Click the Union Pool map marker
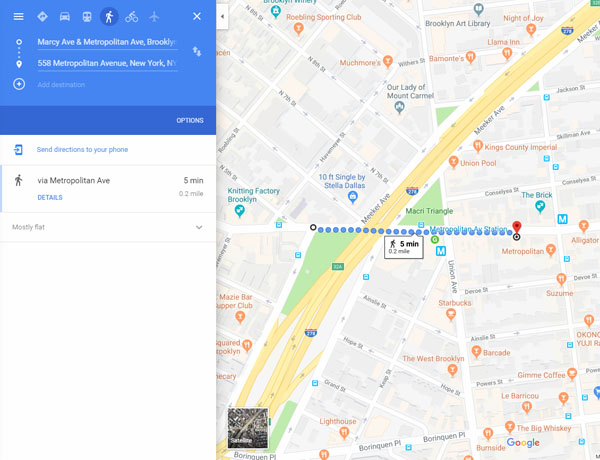 pos(453,162)
